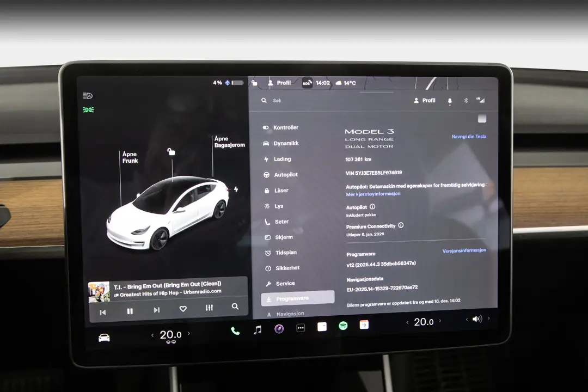Tap the SOS icon in status bar
The width and height of the screenshot is (588, 392).
(x=307, y=83)
